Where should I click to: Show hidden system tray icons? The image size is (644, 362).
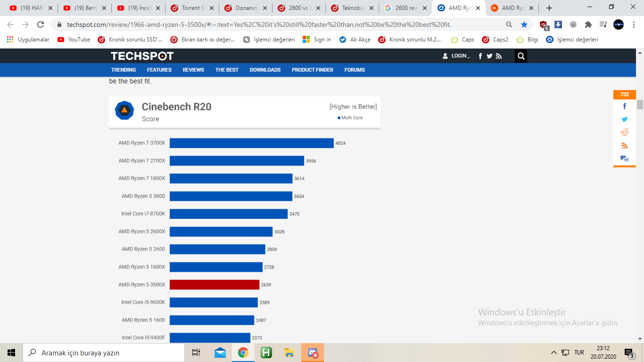click(554, 353)
